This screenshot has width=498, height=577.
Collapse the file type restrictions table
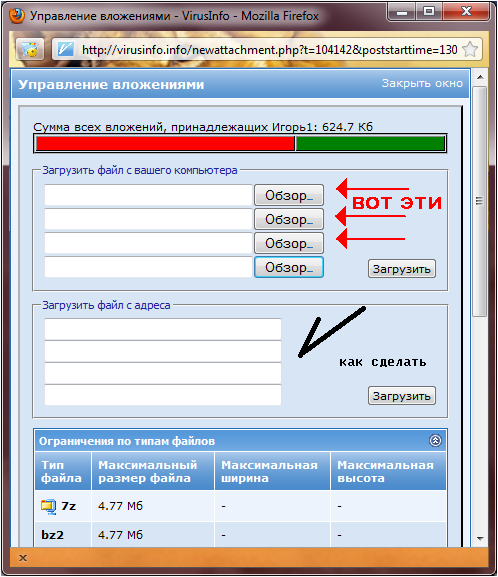pos(435,440)
